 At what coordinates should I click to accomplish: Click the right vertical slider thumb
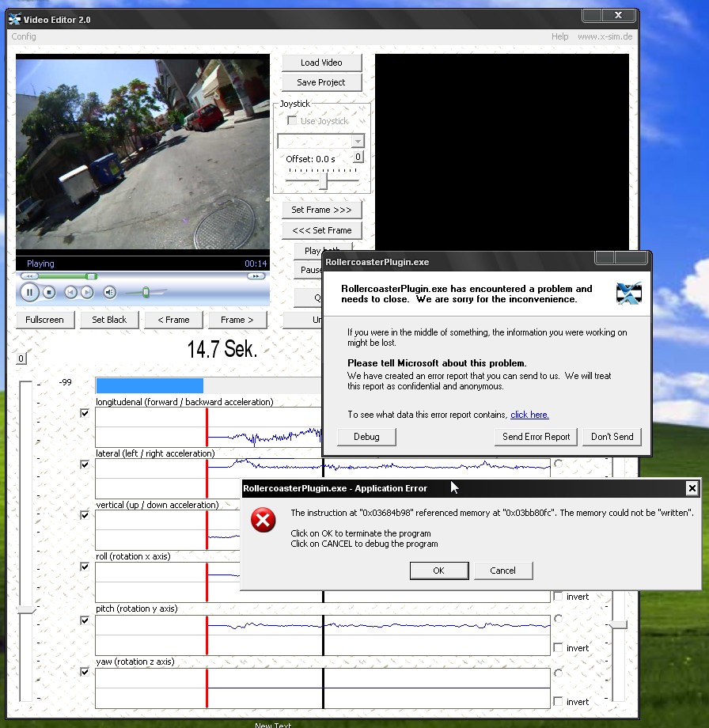pos(619,625)
